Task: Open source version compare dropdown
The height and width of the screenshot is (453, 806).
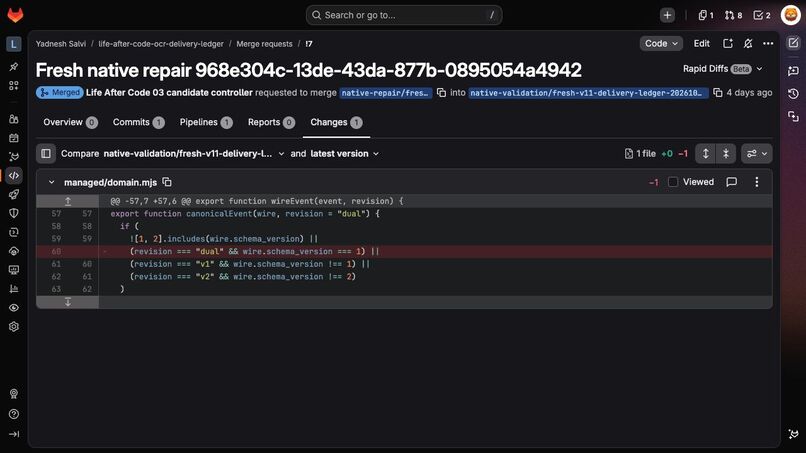Action: 194,154
